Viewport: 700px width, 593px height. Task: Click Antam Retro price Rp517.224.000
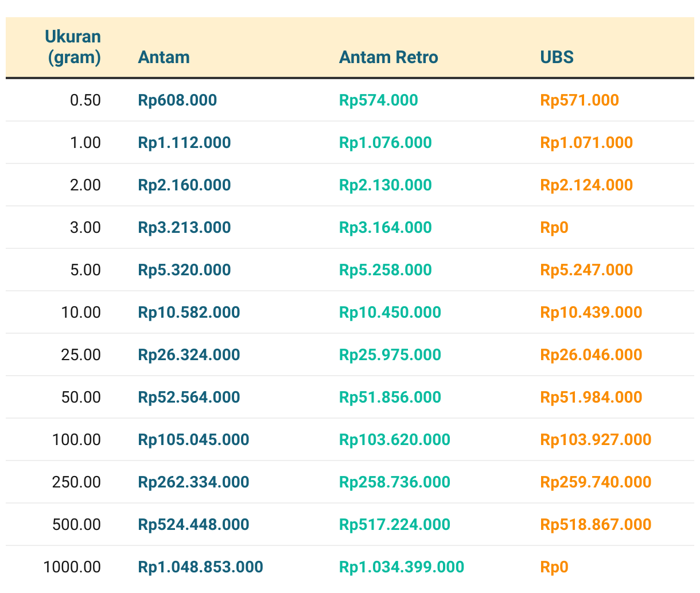pos(395,525)
